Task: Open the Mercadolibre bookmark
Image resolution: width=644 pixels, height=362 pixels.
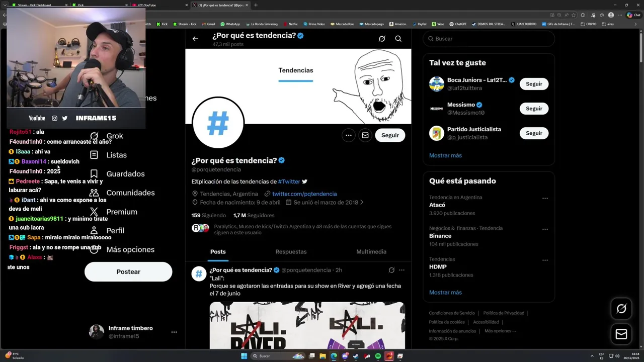Action: click(x=342, y=24)
